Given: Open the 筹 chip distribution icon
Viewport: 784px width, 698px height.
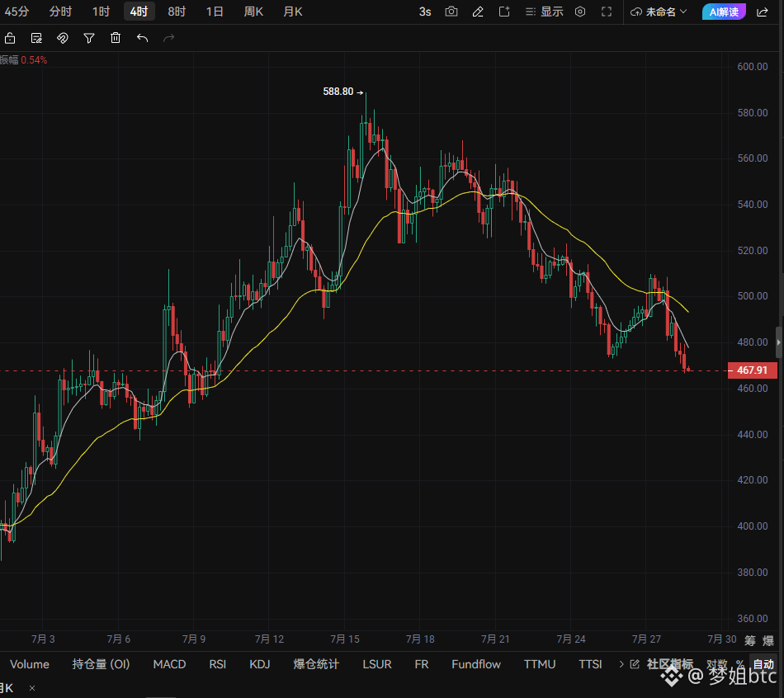Looking at the screenshot, I should 750,640.
